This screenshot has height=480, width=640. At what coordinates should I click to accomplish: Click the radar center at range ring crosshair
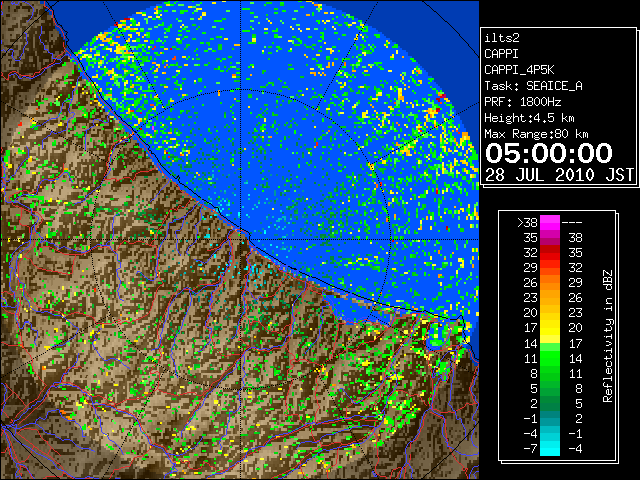[x=241, y=240]
